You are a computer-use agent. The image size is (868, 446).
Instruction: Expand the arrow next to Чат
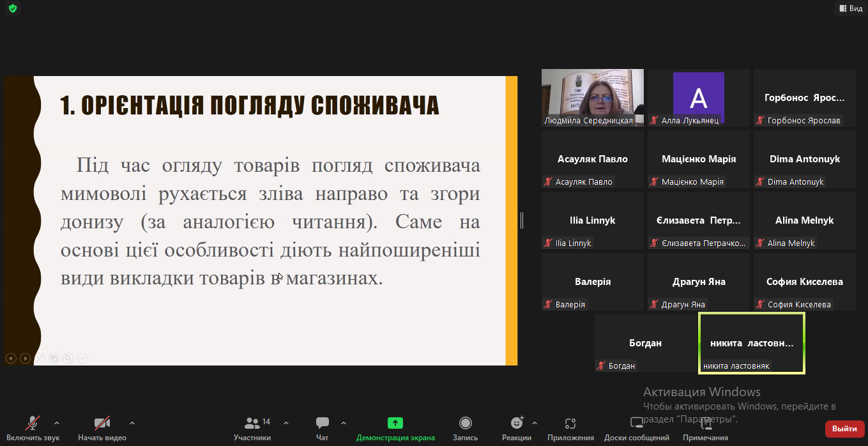pos(344,423)
